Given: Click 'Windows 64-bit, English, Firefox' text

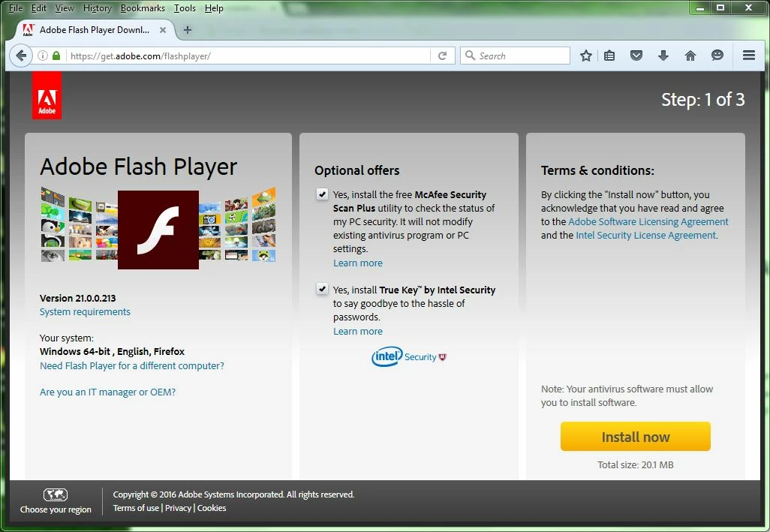Looking at the screenshot, I should [x=112, y=351].
